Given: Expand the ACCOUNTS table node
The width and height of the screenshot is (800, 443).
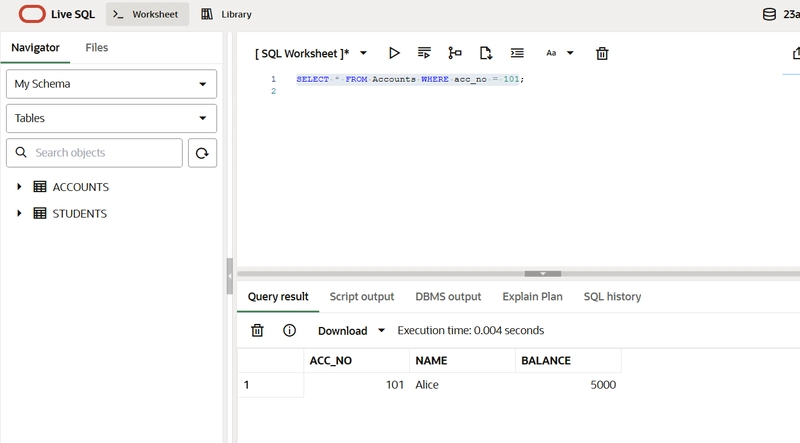Looking at the screenshot, I should coord(19,187).
